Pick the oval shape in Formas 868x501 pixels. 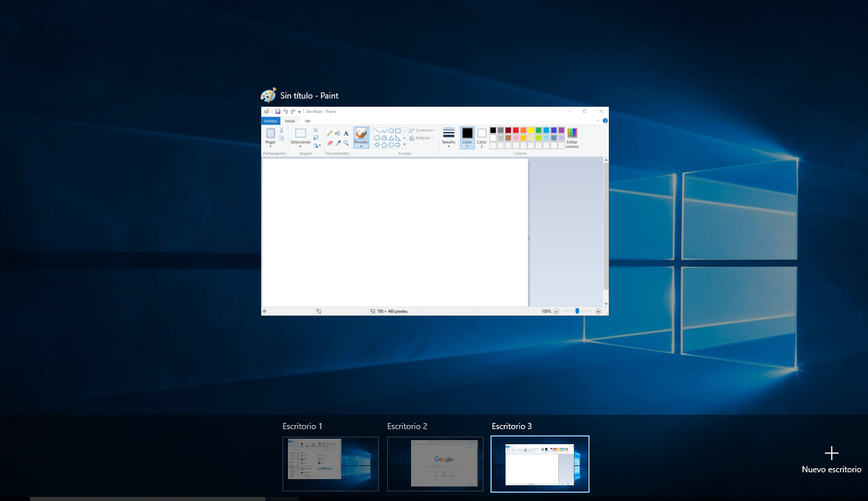click(391, 131)
